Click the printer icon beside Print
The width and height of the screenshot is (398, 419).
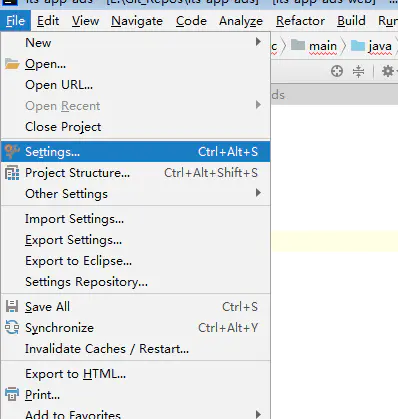(12, 394)
